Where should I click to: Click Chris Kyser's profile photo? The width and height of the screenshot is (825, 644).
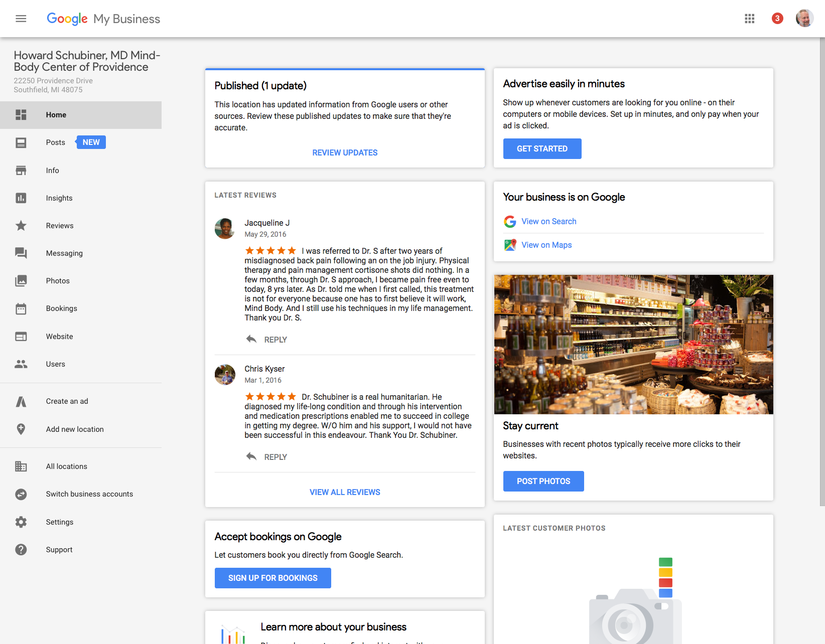225,375
